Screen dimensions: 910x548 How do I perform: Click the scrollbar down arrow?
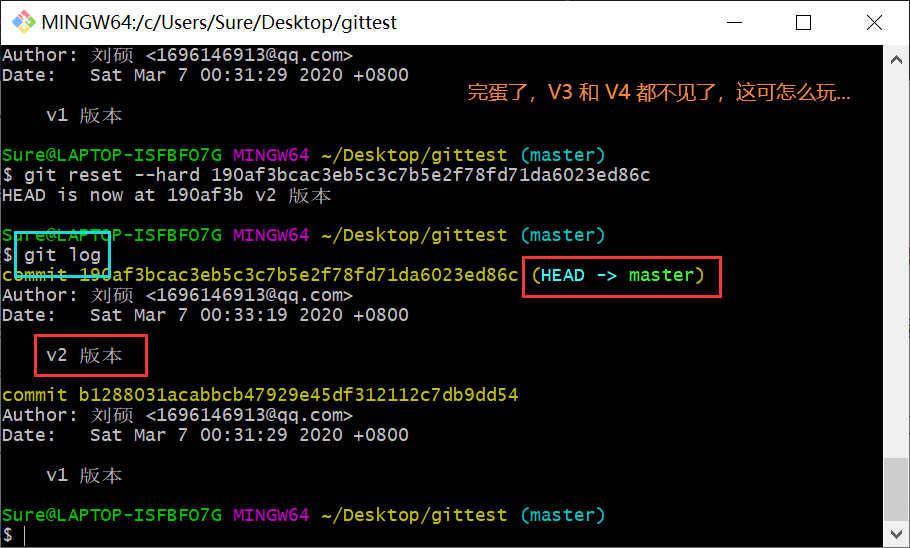896,533
